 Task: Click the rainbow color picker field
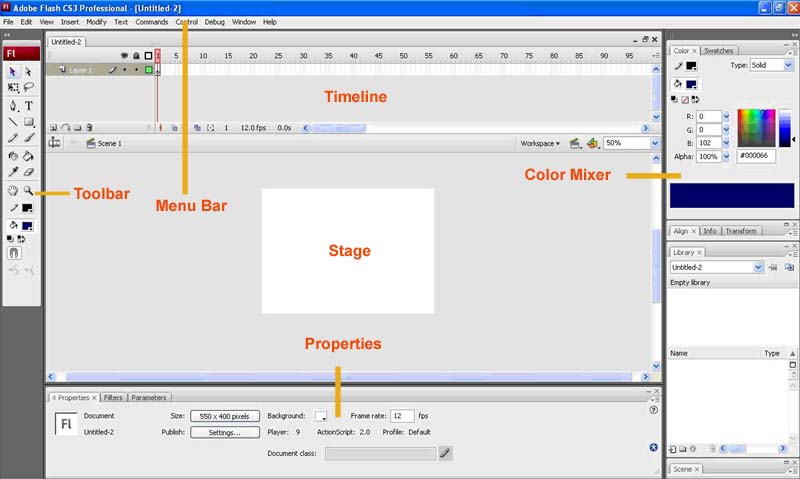pyautogui.click(x=756, y=128)
